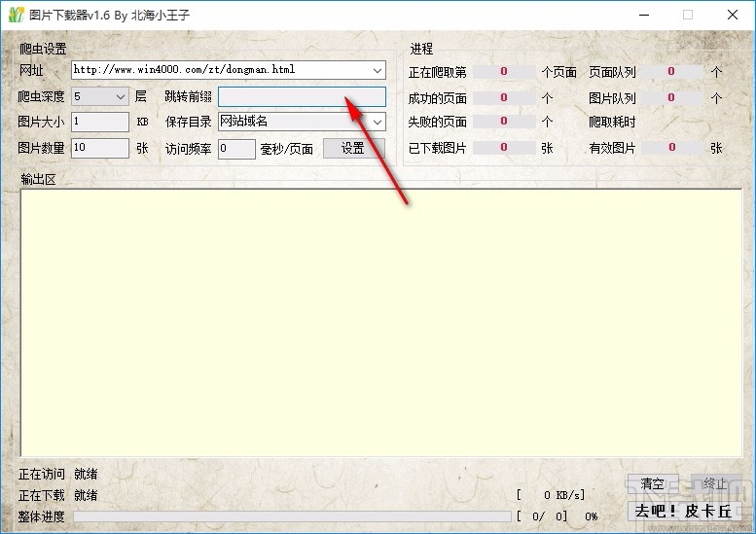
Task: Click the app icon in the title bar
Action: point(16,15)
